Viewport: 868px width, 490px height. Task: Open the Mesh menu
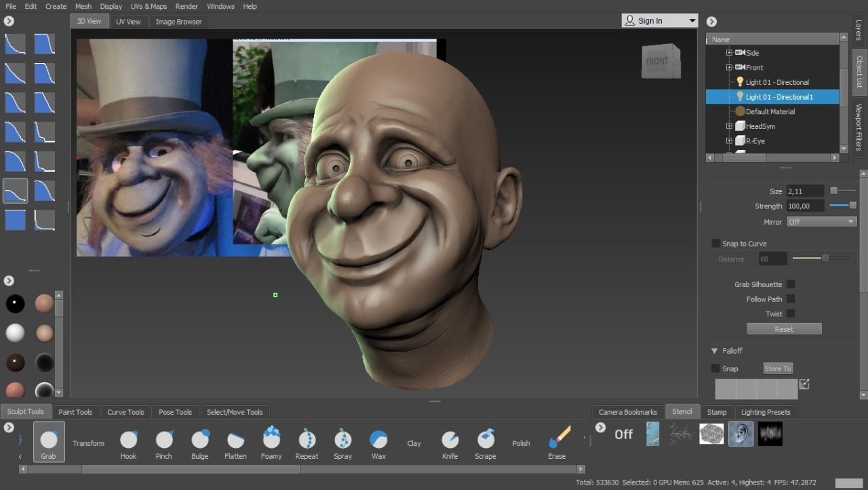pos(83,6)
